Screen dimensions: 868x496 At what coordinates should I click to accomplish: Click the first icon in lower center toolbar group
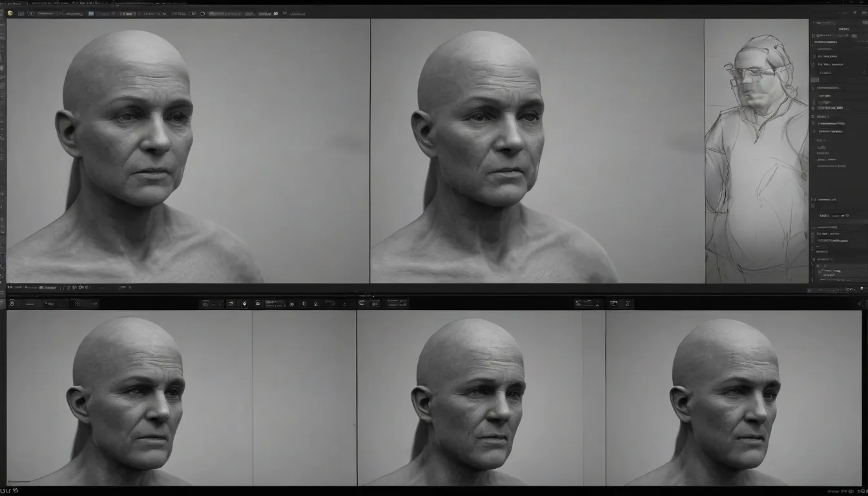(x=206, y=303)
